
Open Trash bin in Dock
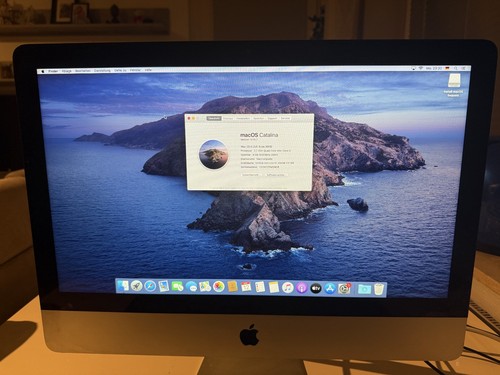379,289
